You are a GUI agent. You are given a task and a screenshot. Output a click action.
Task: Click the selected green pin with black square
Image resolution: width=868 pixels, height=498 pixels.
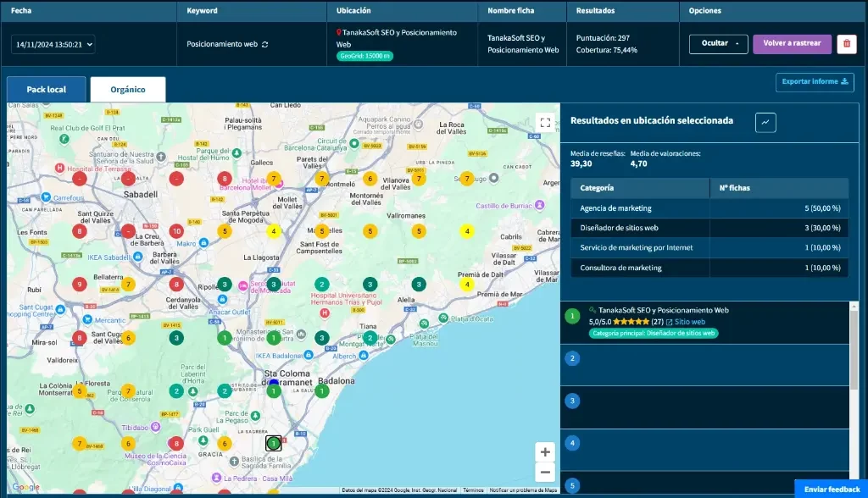(x=273, y=443)
